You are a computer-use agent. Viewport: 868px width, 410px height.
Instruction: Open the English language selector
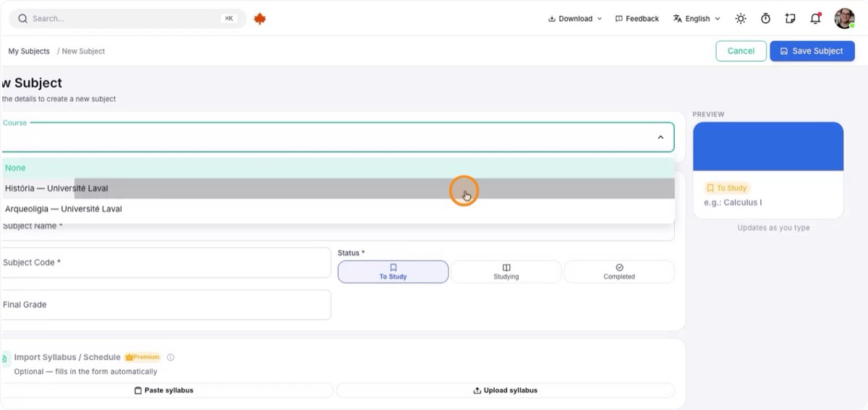click(x=697, y=19)
